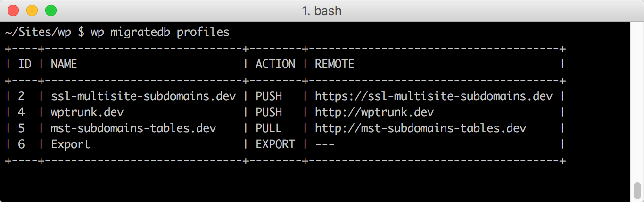Screen dimensions: 644x202
Task: Click the ACTION column header
Action: click(275, 64)
